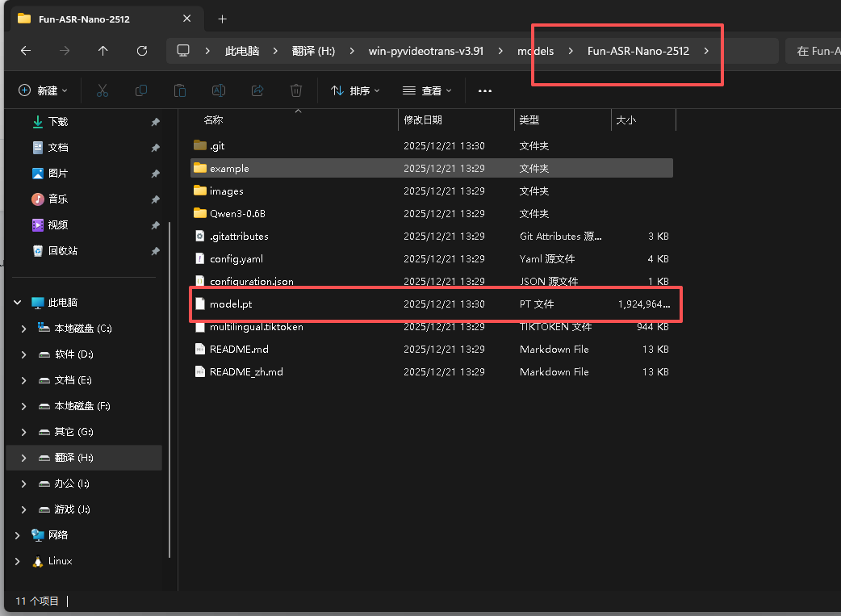Click the models breadcrumb in address bar
The image size is (841, 616).
point(536,51)
